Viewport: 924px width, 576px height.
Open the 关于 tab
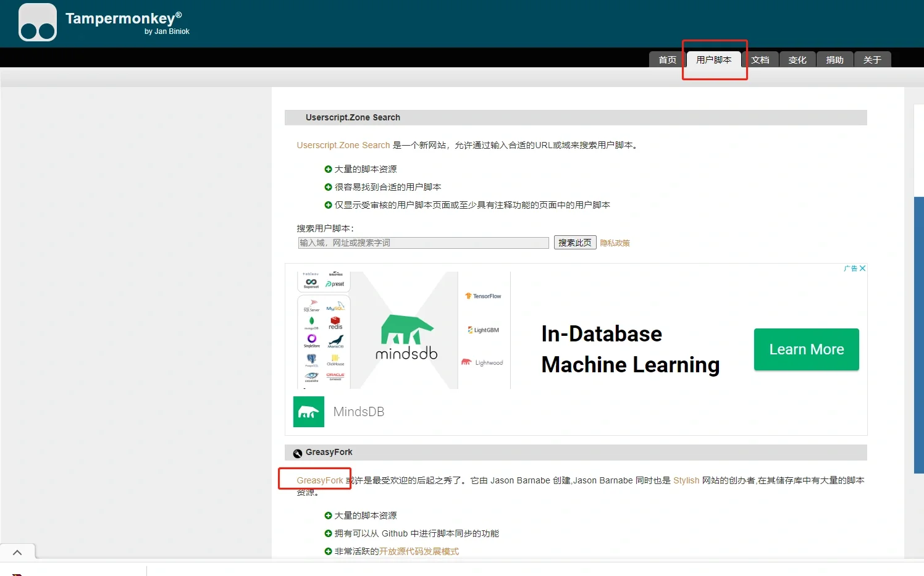[872, 60]
